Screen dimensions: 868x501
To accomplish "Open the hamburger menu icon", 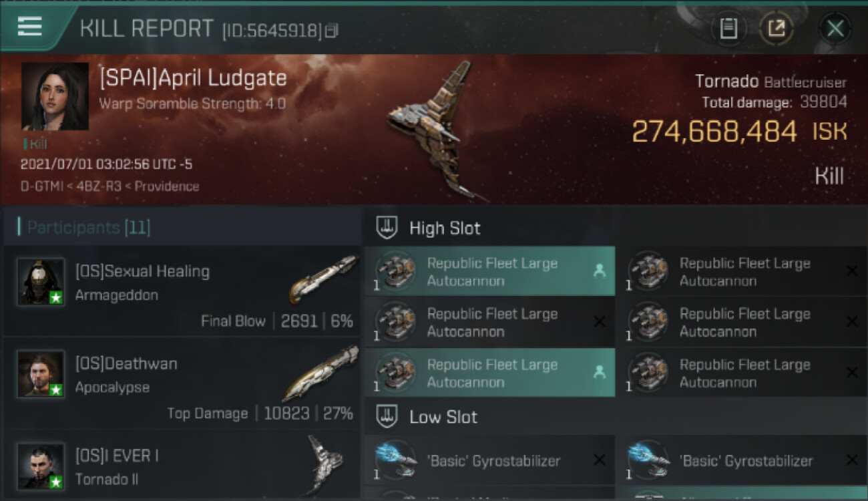I will pyautogui.click(x=29, y=26).
